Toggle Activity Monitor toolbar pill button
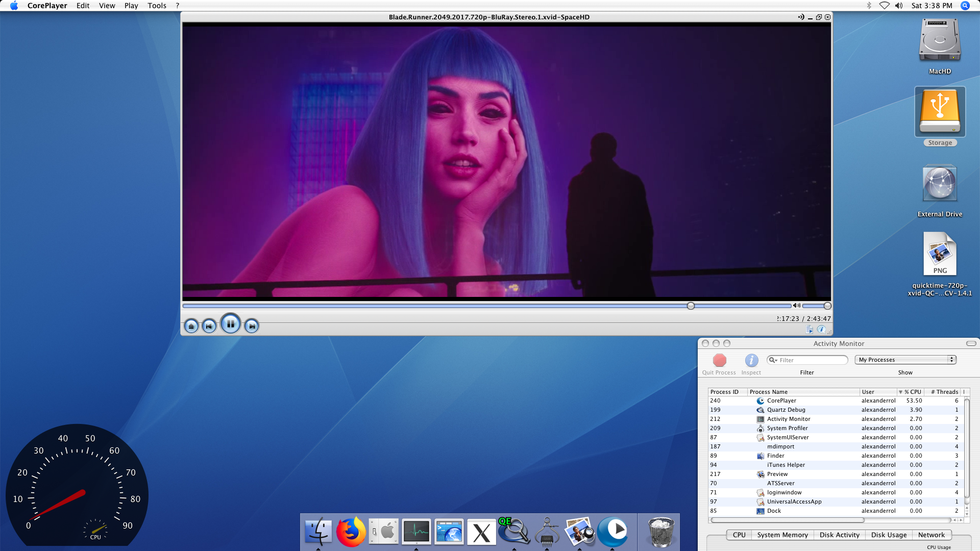Screen dimensions: 980x551 pyautogui.click(x=971, y=343)
